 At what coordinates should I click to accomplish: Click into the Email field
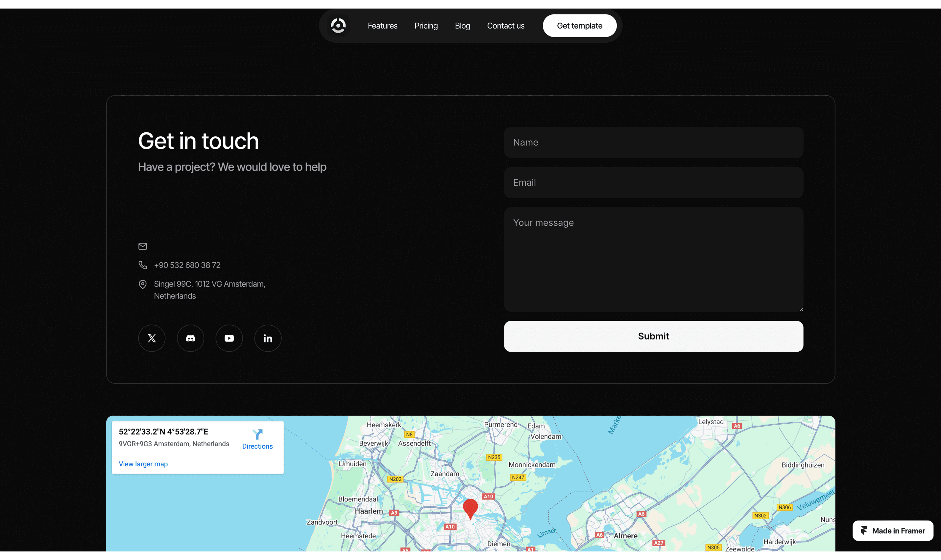pyautogui.click(x=653, y=183)
